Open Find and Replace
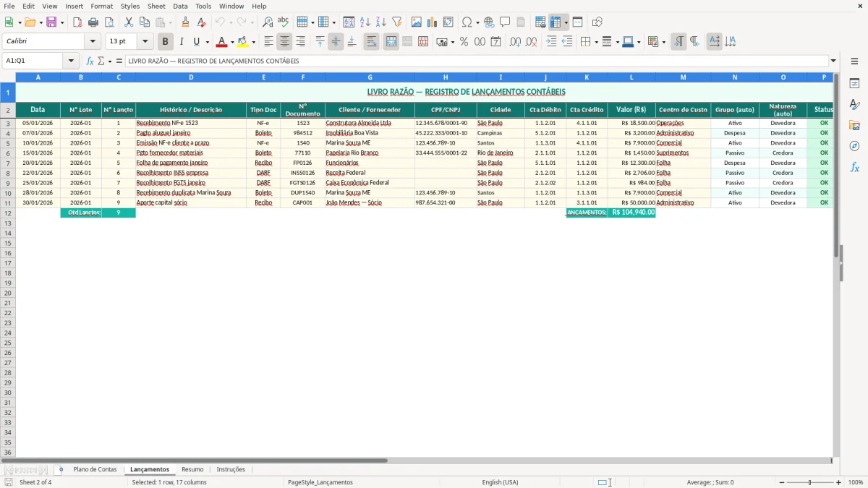The image size is (868, 488). tap(268, 22)
